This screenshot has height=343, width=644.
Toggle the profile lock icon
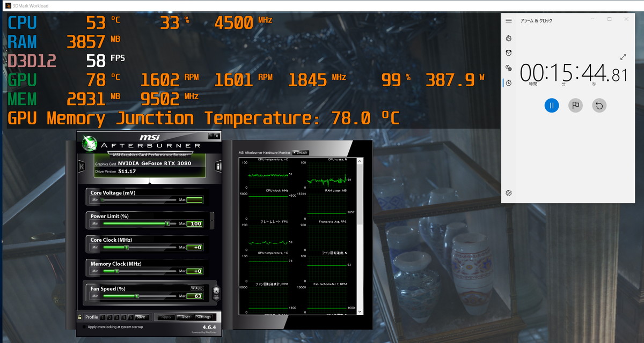click(x=80, y=317)
